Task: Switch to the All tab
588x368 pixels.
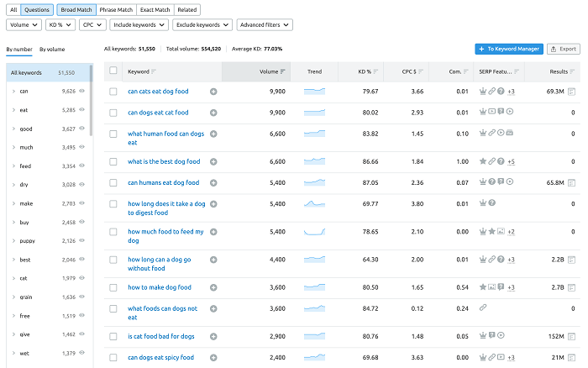Action: 13,10
